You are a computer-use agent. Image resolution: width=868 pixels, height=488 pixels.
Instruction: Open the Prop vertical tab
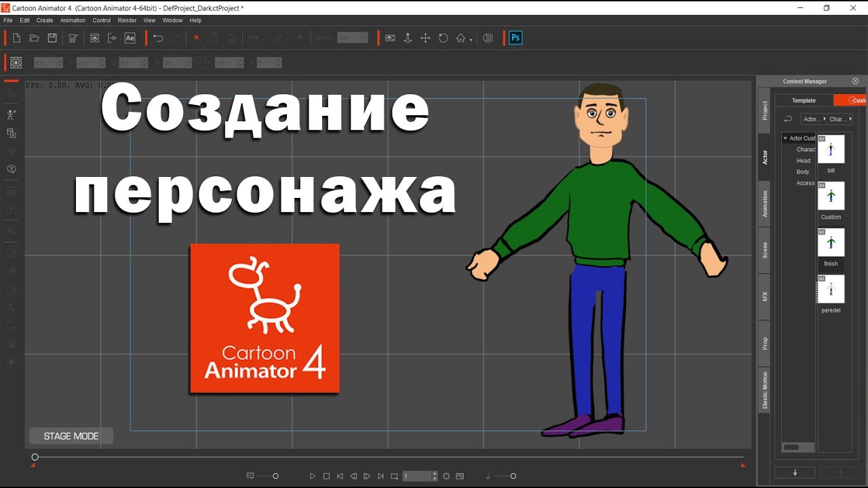(764, 344)
